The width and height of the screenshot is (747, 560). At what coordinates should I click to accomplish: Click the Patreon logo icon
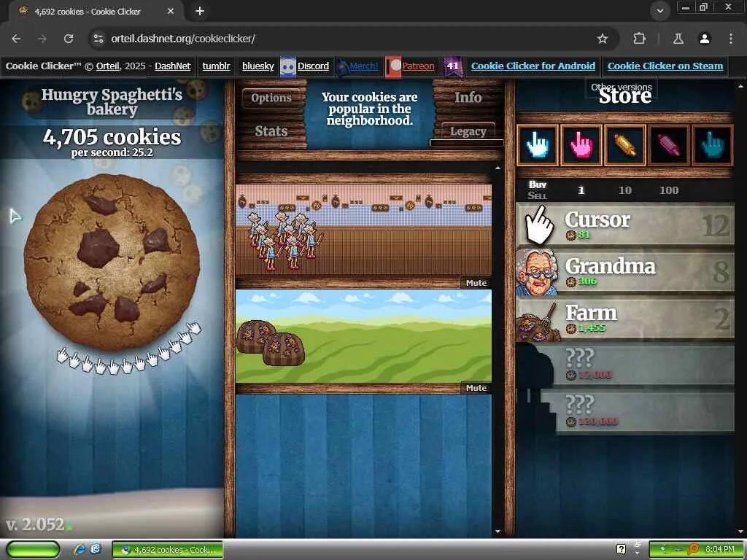click(x=393, y=66)
